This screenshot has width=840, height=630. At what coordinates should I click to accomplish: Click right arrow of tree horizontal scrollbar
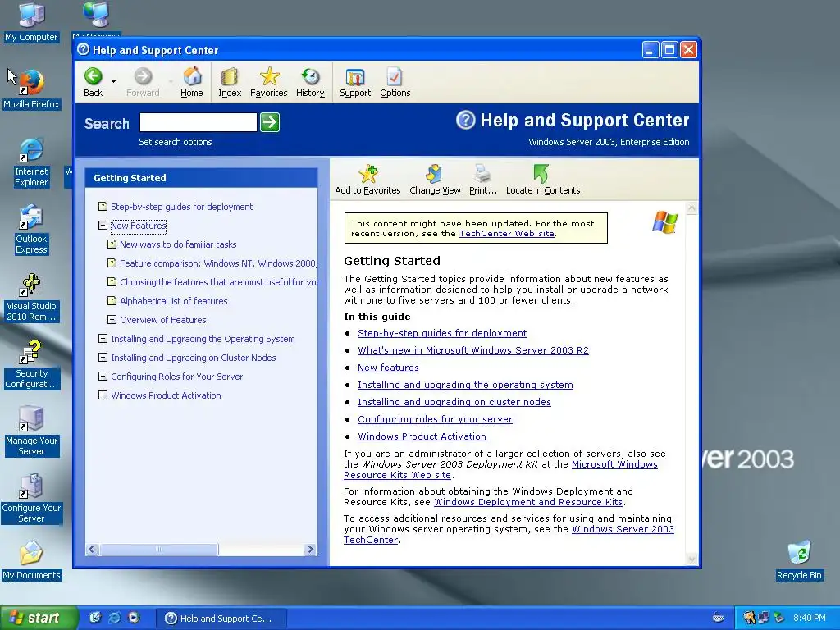310,549
